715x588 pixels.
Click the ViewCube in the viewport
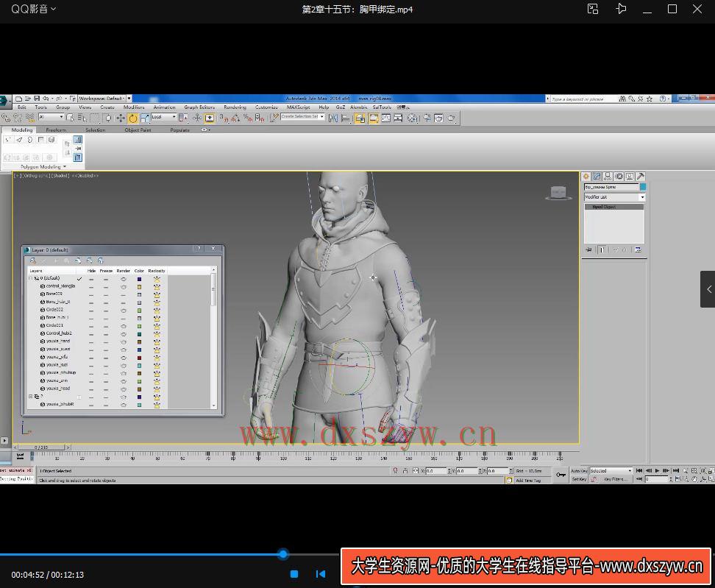click(558, 193)
